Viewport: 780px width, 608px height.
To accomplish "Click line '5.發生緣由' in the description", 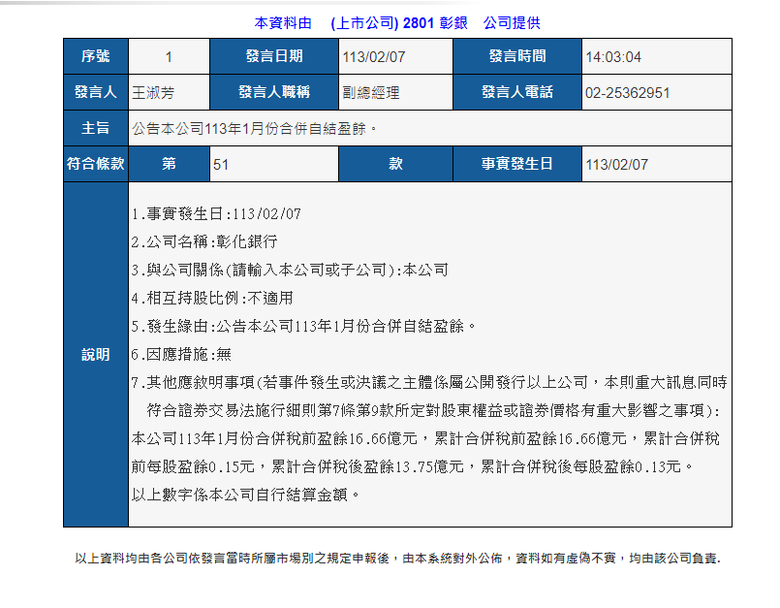I will [x=303, y=326].
